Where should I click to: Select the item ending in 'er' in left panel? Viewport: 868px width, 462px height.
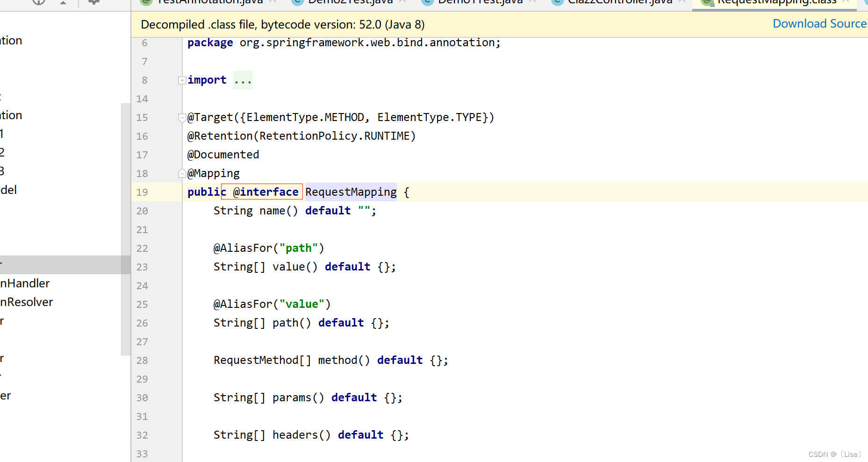point(6,396)
